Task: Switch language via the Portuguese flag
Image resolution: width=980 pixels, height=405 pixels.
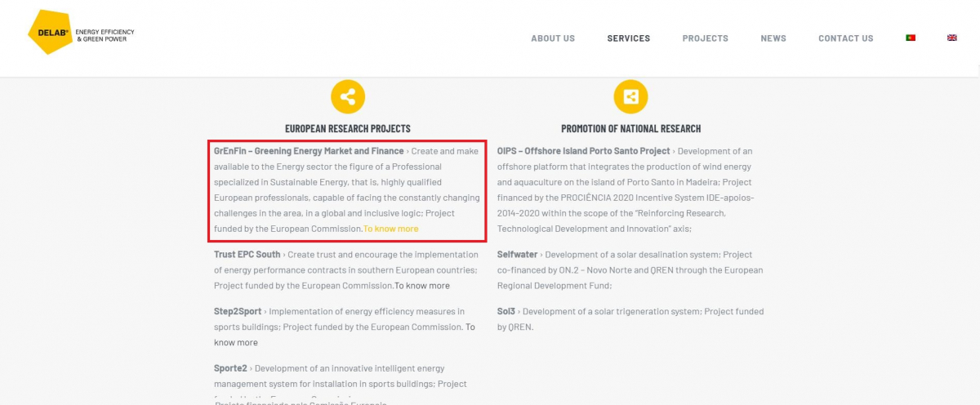Action: click(x=911, y=38)
